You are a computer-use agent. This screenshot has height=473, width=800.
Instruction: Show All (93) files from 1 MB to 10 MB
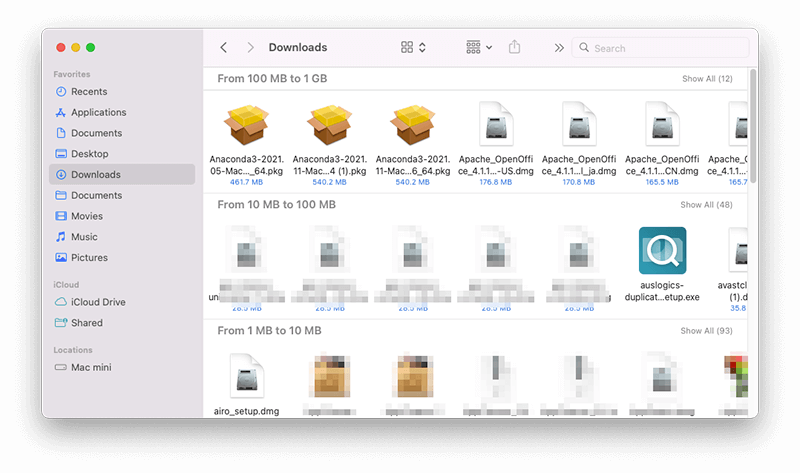(706, 331)
